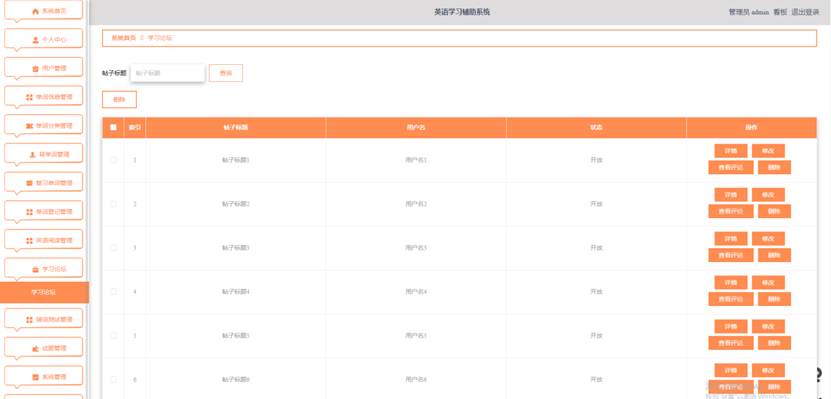Open 详情 for row 用户名1
The width and height of the screenshot is (831, 399).
click(731, 151)
